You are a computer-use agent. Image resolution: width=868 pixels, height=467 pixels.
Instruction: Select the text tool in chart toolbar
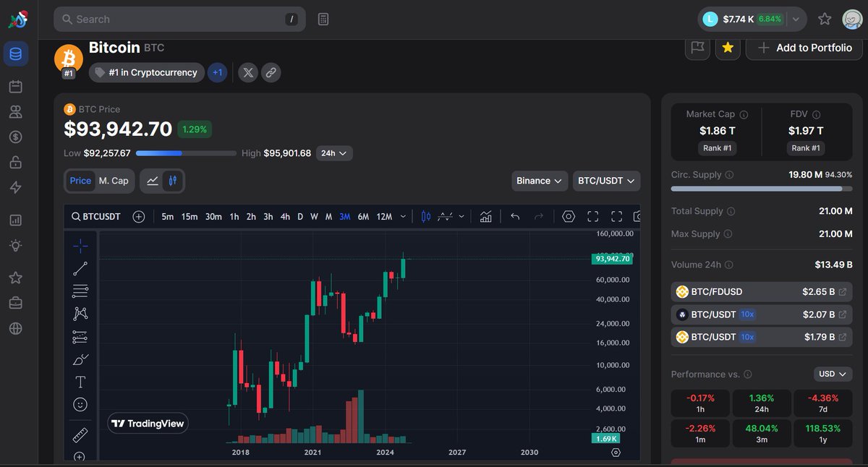[x=80, y=382]
